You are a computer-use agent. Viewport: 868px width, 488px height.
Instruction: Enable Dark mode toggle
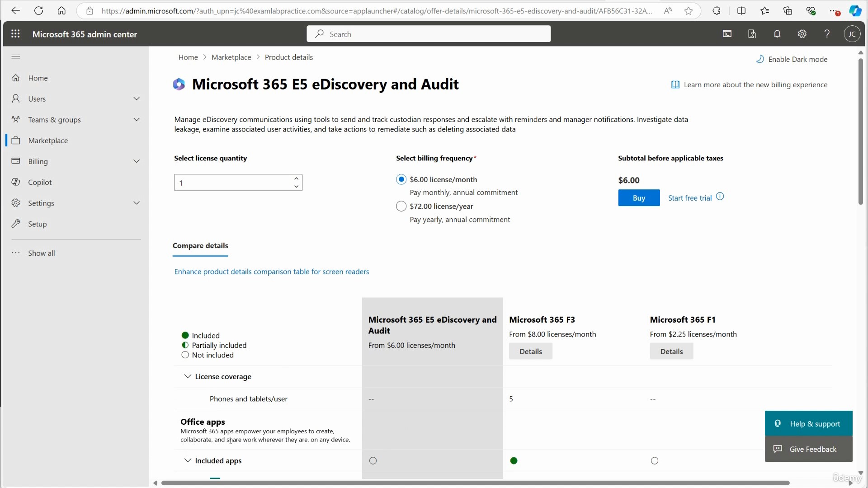pos(792,59)
